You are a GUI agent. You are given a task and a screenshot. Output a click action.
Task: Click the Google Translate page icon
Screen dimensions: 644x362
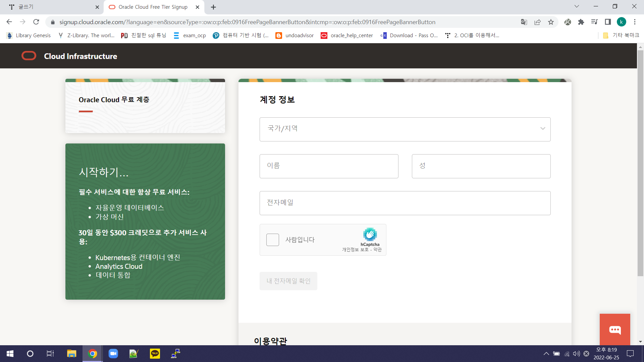click(x=524, y=22)
